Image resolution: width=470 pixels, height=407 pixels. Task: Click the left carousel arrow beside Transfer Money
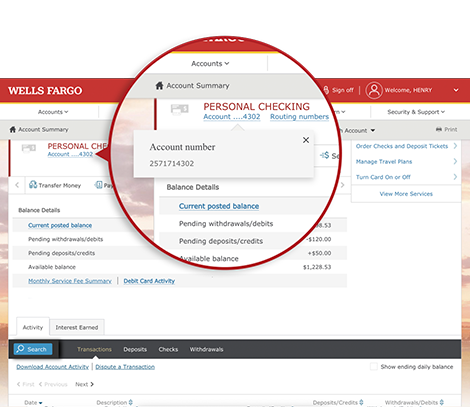pos(17,185)
